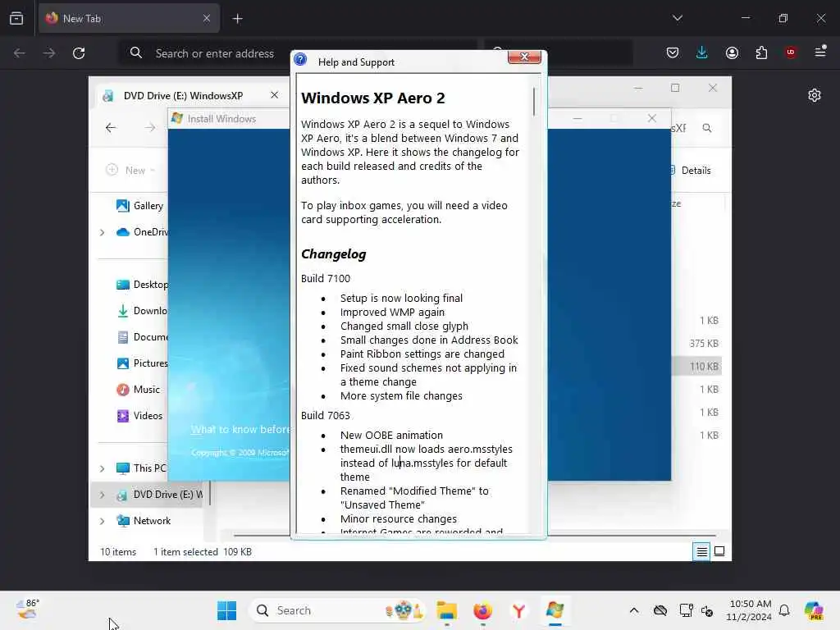The image size is (840, 630).
Task: Click the taskbar Search box
Action: tap(339, 610)
